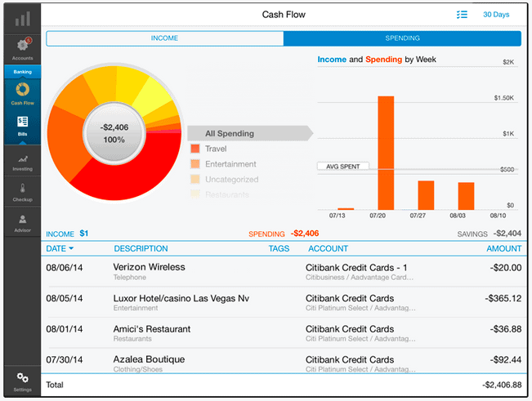The image size is (532, 401).
Task: Open the Checkup sidebar icon
Action: [22, 191]
